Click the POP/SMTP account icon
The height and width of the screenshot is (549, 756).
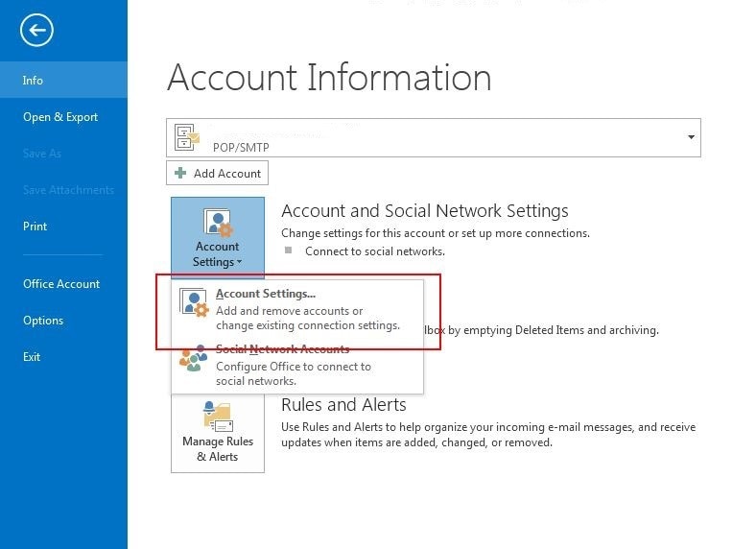(x=186, y=137)
